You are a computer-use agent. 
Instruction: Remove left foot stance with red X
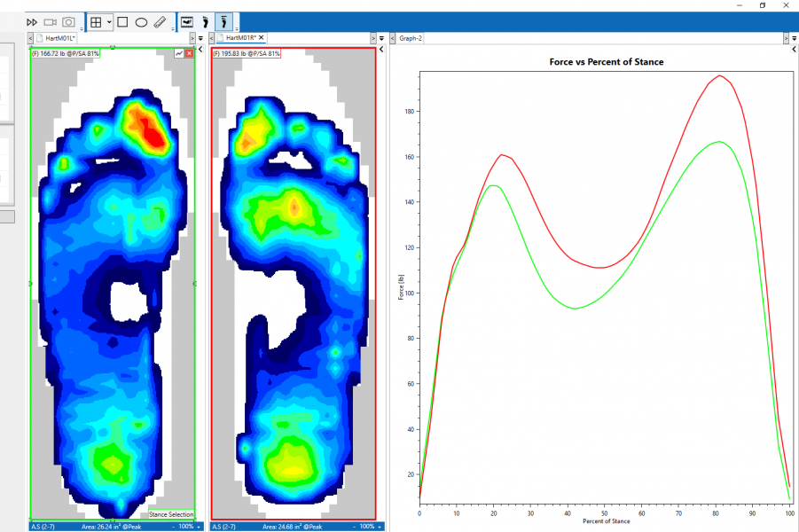[x=189, y=54]
